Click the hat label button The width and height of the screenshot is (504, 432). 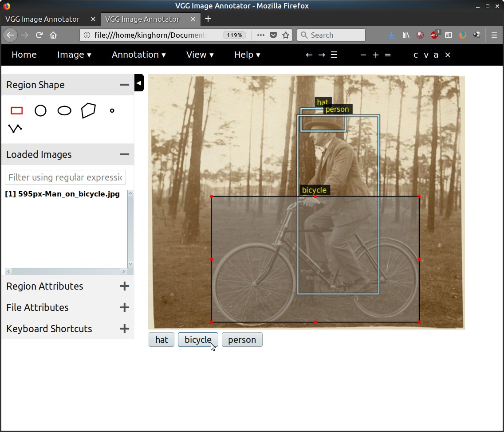point(161,340)
